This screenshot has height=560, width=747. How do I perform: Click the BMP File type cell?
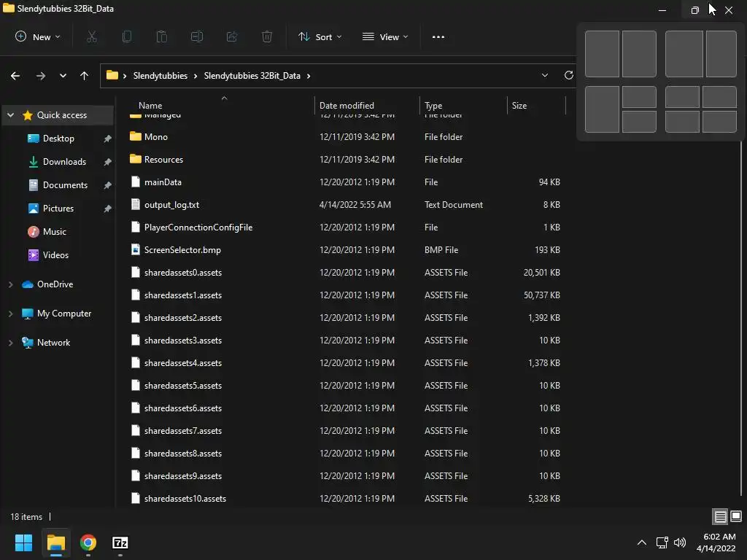point(441,249)
